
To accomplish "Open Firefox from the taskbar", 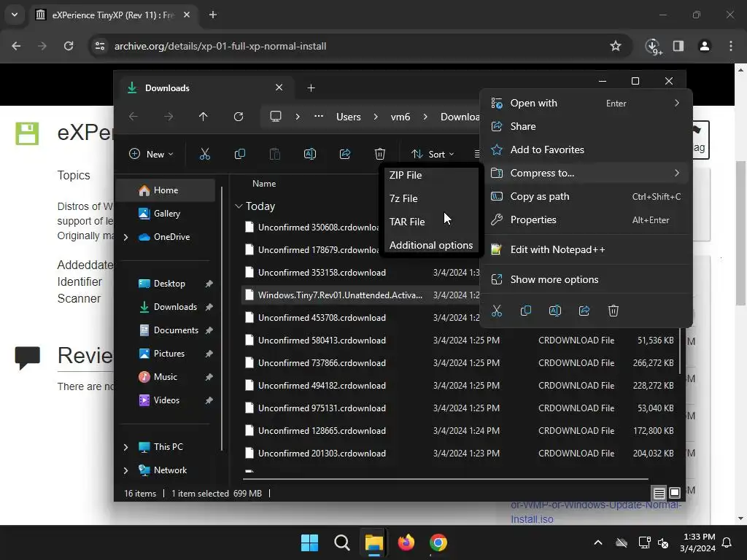I will coord(406,542).
